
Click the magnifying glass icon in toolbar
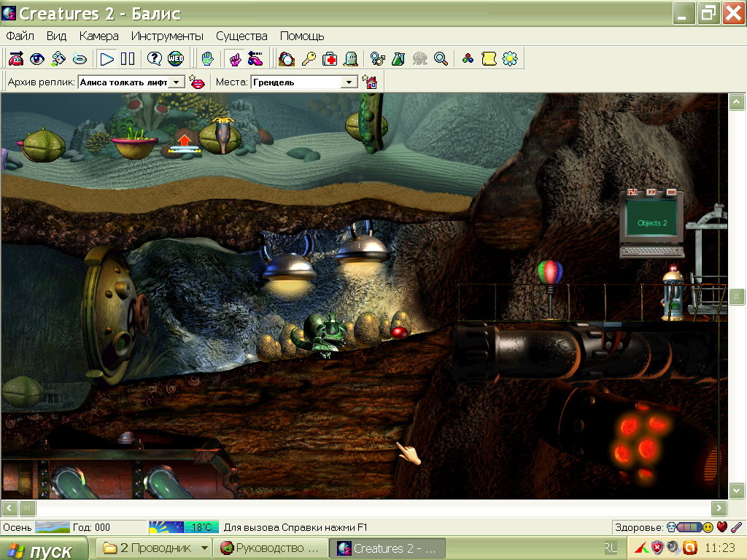tap(441, 59)
